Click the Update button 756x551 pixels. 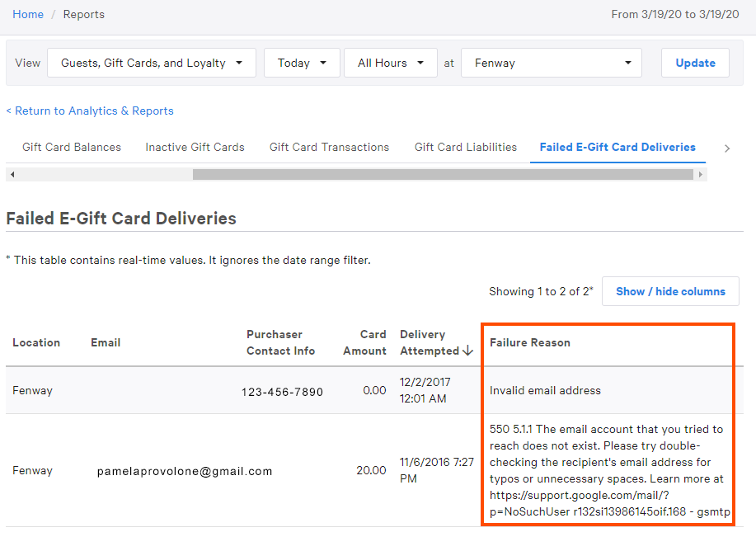tap(695, 63)
